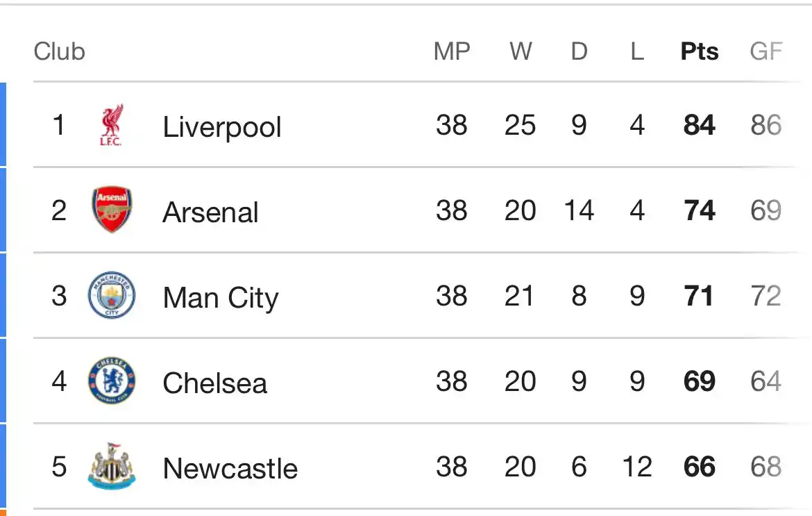This screenshot has width=812, height=516.
Task: Click Newcastle's 12 losses value
Action: 638,466
